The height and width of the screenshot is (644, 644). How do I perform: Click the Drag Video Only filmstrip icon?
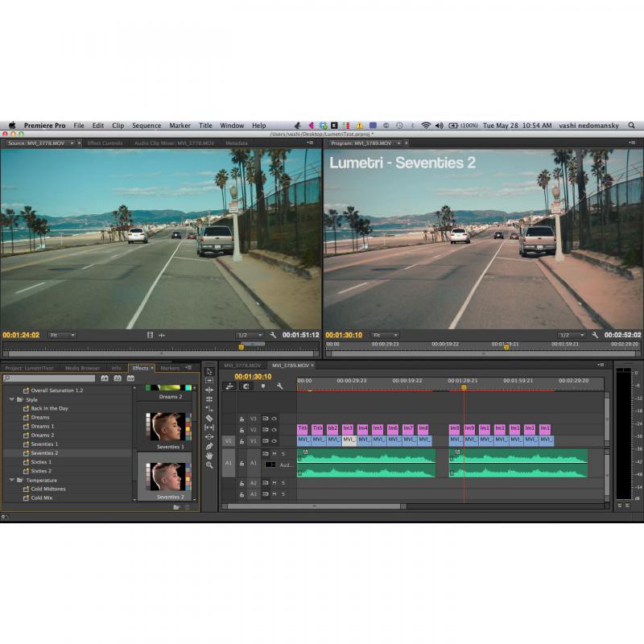(150, 335)
